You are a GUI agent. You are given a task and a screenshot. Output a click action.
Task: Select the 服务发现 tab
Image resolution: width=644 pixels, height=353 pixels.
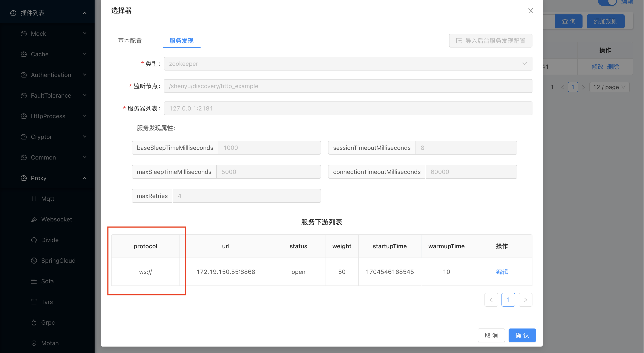pos(181,41)
